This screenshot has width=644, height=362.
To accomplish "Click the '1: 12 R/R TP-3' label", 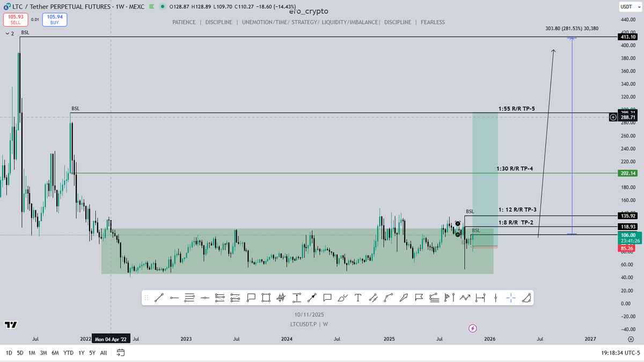I will coord(517,210).
